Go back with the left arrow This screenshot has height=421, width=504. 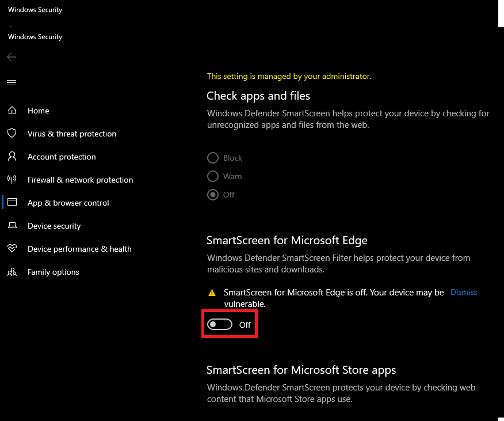[x=12, y=57]
